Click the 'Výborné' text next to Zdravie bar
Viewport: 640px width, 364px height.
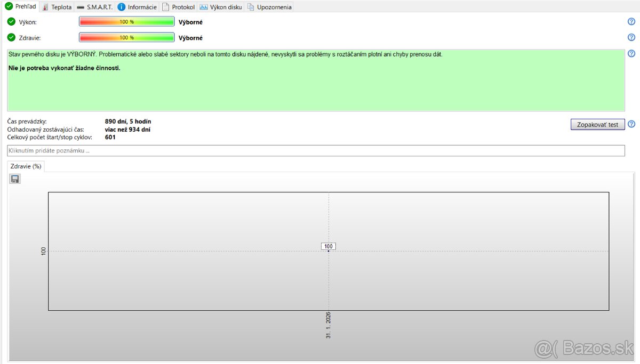[x=190, y=38]
